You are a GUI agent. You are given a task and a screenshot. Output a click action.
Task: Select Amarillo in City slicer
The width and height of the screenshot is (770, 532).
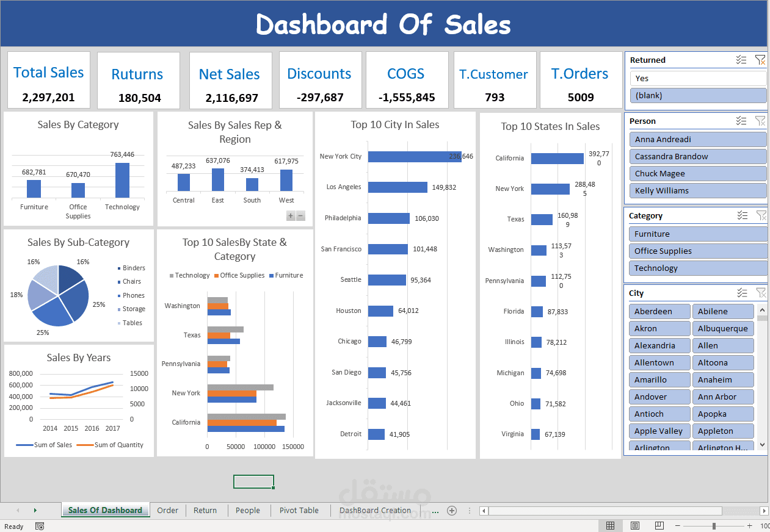click(659, 379)
